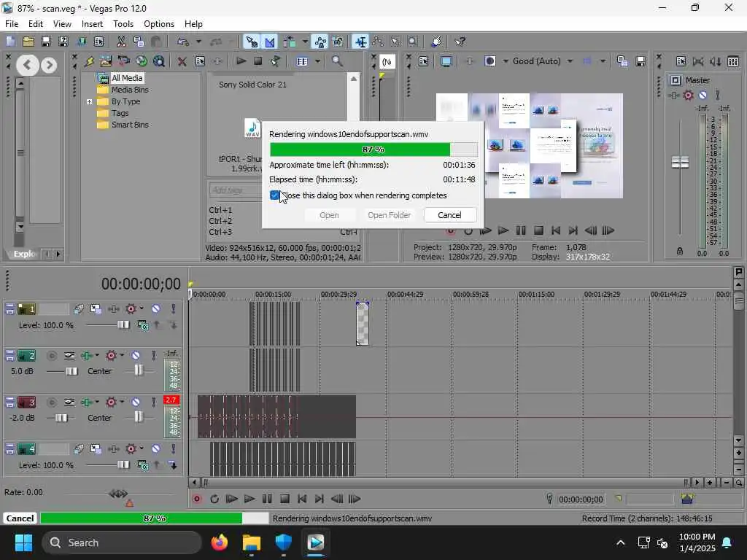
Task: Remove selected media with red X icon
Action: (x=182, y=61)
